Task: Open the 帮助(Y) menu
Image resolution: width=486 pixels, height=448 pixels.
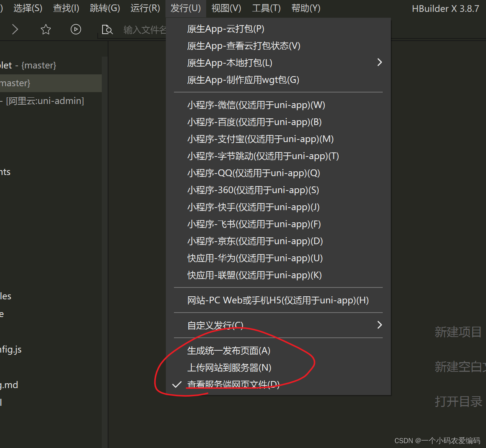Action: [306, 8]
